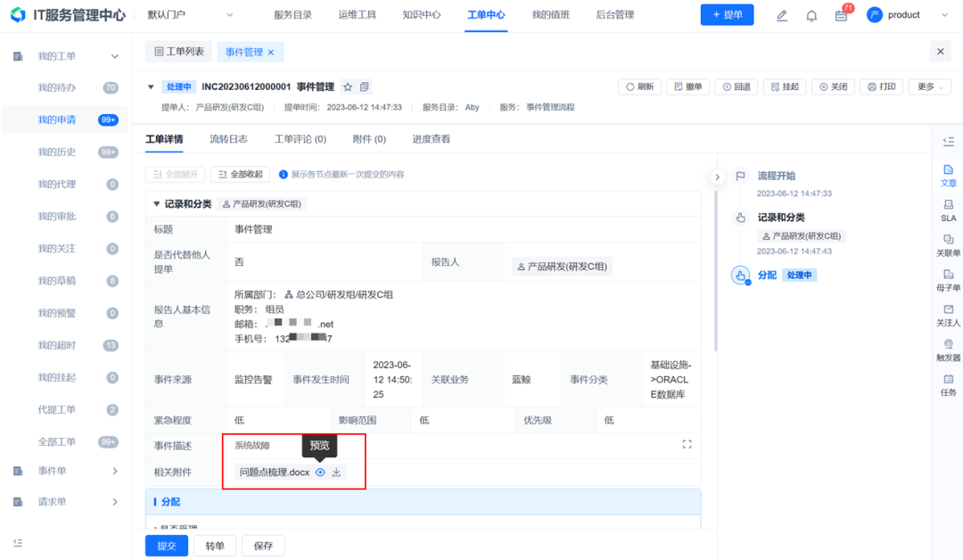963x560 pixels.
Task: Copy the ticket number icon
Action: click(x=364, y=87)
